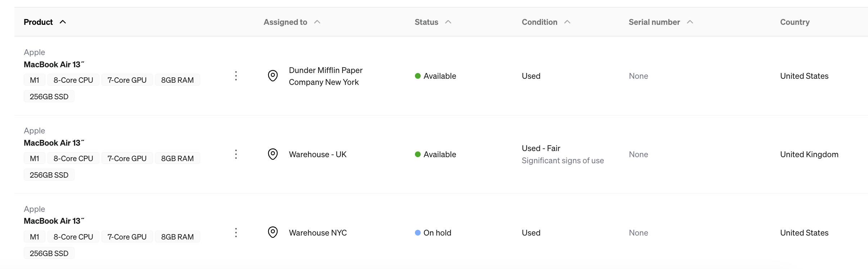868x269 pixels.
Task: Click Available status in the Dunder Mifflin row
Action: coord(440,76)
